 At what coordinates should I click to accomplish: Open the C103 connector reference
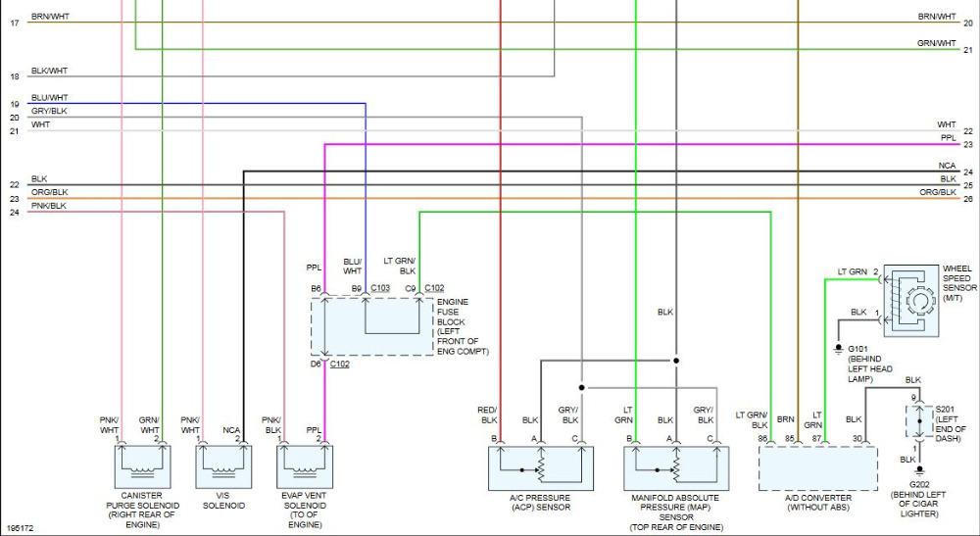[x=380, y=288]
